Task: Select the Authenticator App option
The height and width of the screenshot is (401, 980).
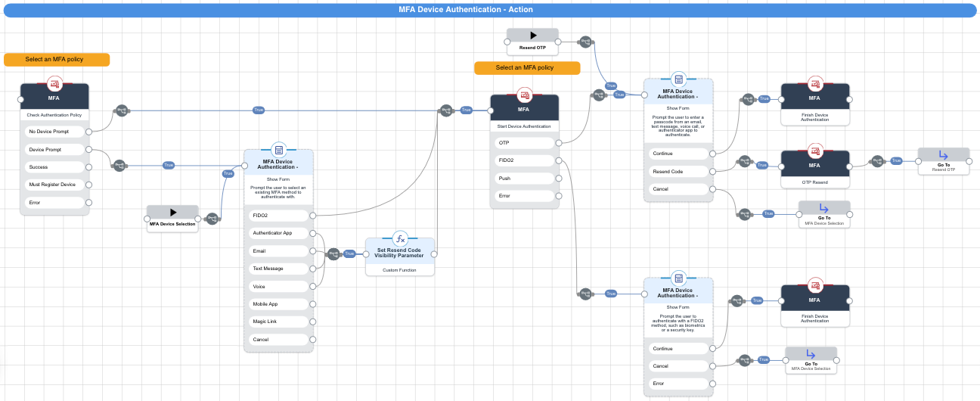Action: click(279, 233)
